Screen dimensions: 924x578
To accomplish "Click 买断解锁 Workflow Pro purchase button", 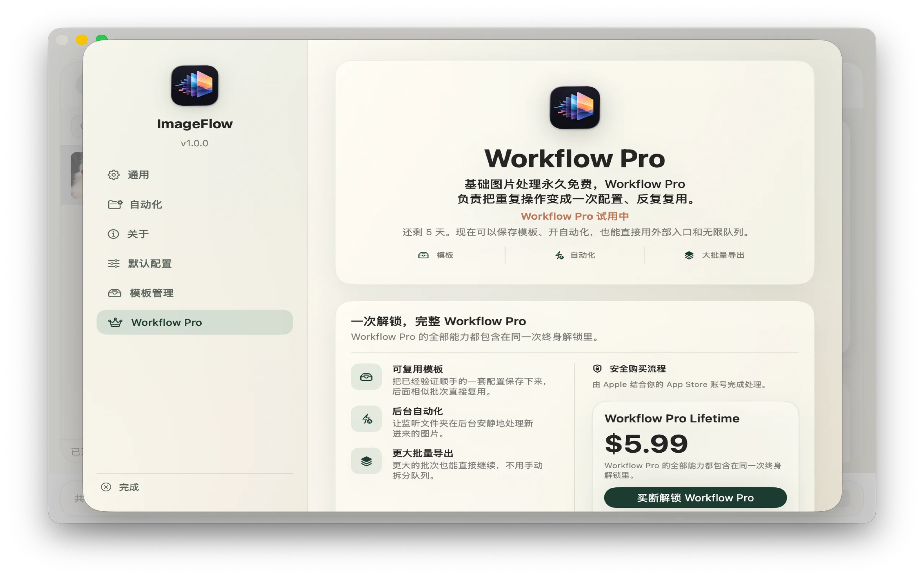I will 695,498.
